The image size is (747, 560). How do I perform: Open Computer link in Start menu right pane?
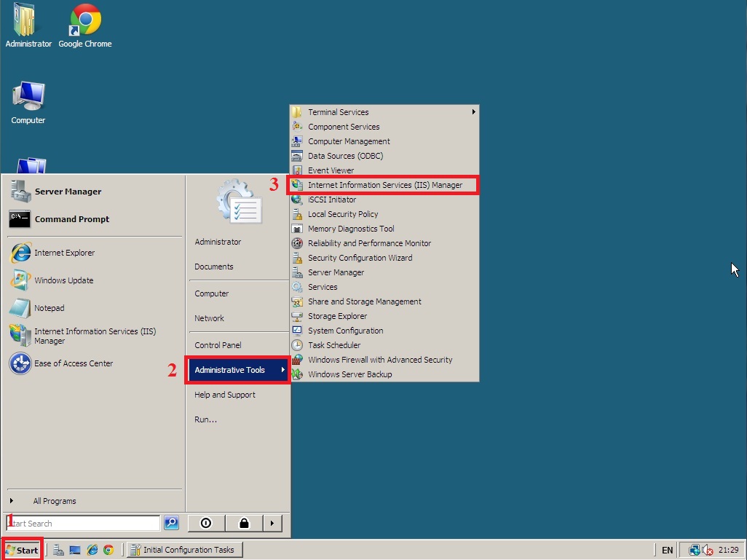[x=212, y=293]
